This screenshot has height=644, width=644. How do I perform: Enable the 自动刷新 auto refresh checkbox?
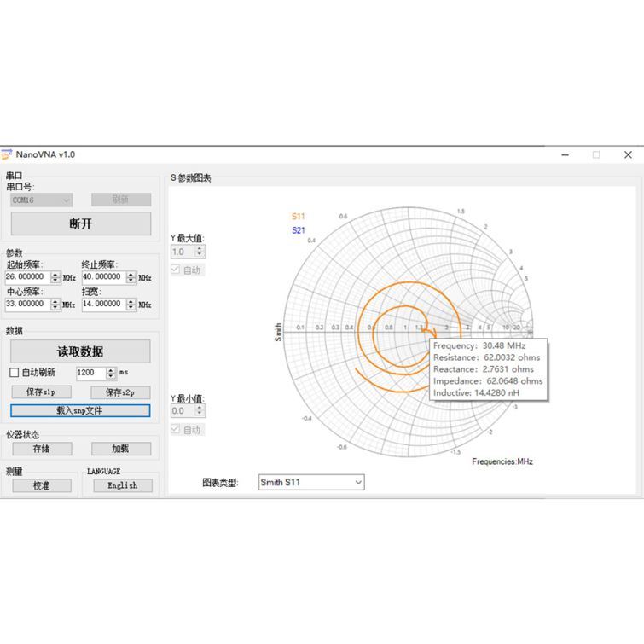14,373
